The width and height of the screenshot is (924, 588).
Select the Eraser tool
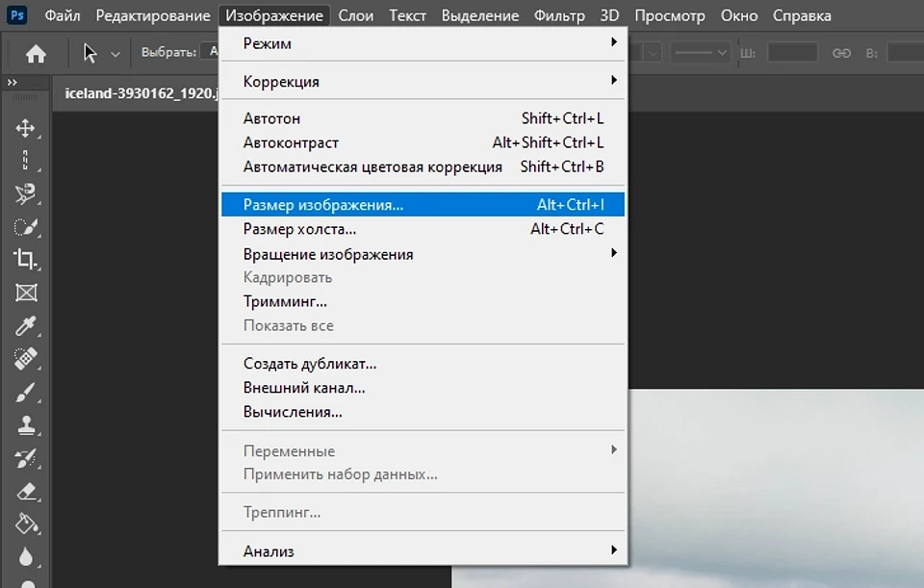(x=26, y=491)
